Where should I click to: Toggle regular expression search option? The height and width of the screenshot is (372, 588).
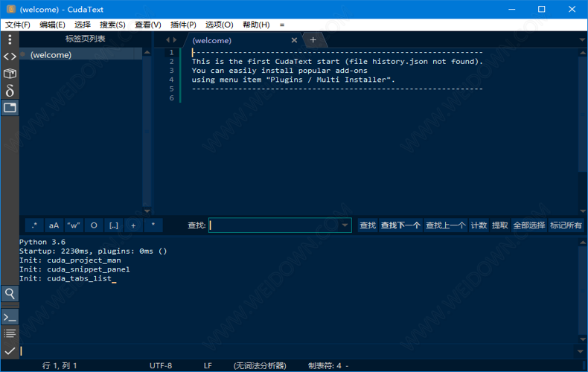pyautogui.click(x=34, y=225)
